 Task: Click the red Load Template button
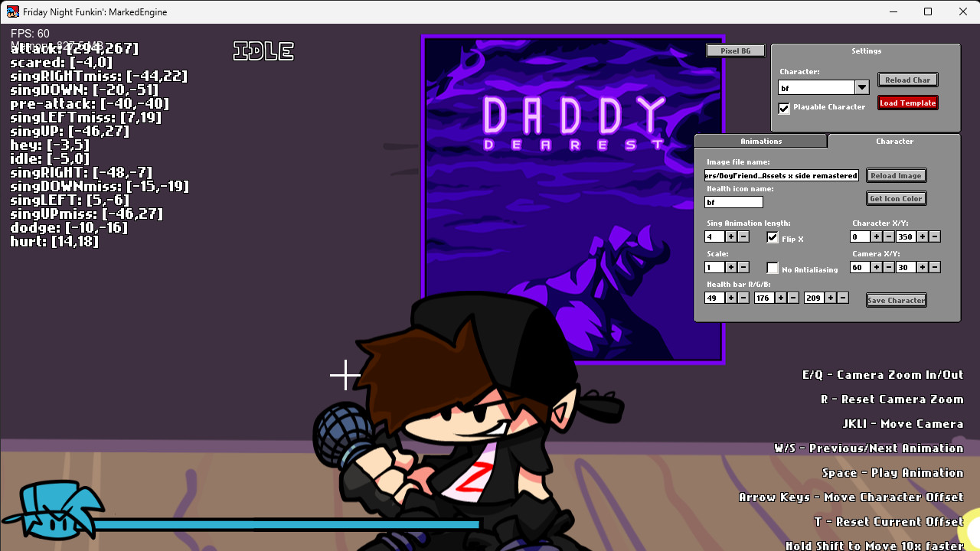pyautogui.click(x=908, y=103)
